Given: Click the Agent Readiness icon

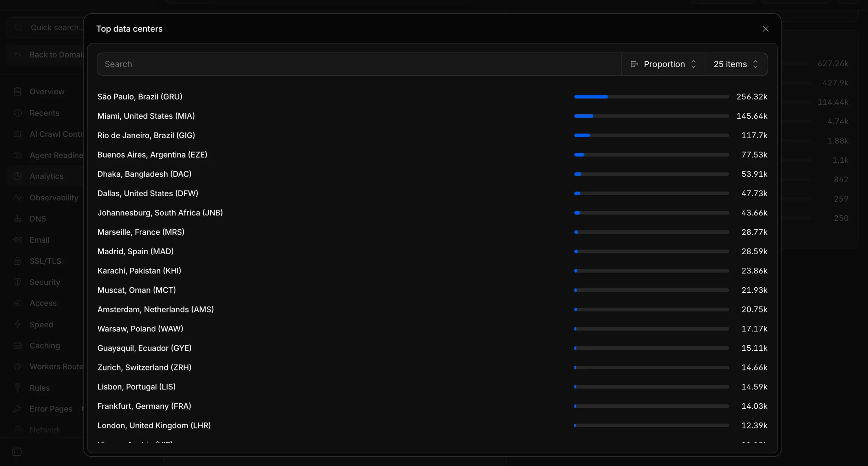Looking at the screenshot, I should click(x=18, y=155).
